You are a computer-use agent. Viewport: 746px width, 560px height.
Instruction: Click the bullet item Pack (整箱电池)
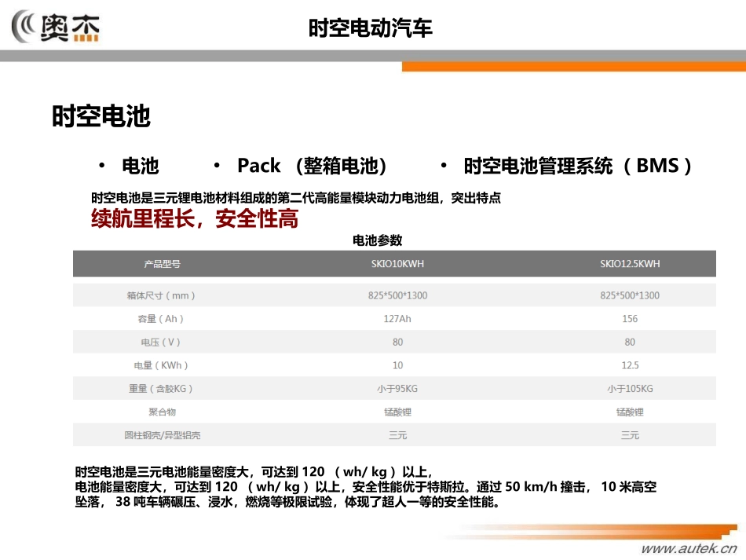tap(312, 166)
